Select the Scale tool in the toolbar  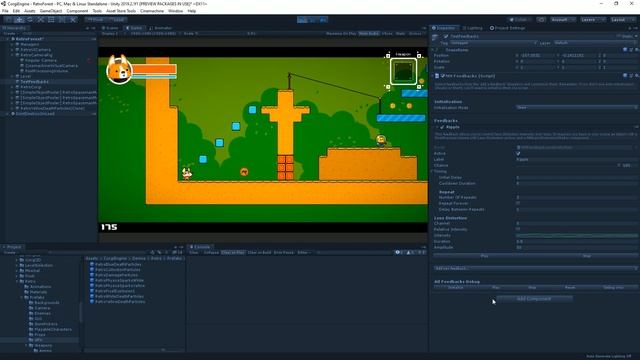tap(40, 20)
